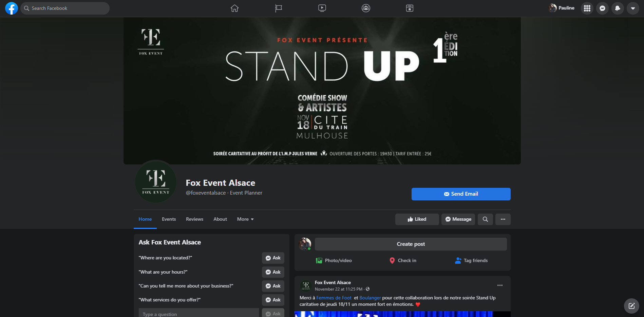Open the post author Fox Event Alsace link

click(333, 283)
